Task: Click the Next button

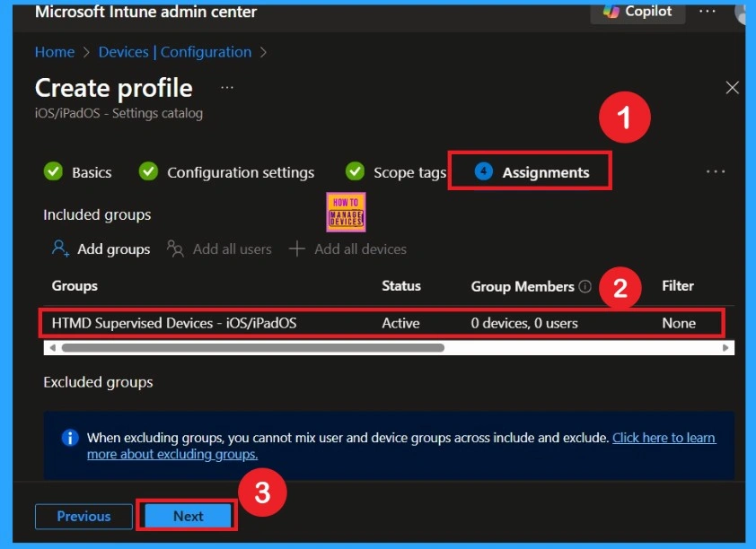Action: pyautogui.click(x=187, y=516)
